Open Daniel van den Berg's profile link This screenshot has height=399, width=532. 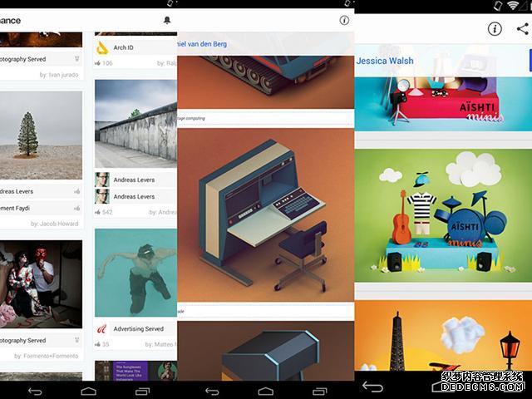pos(205,44)
